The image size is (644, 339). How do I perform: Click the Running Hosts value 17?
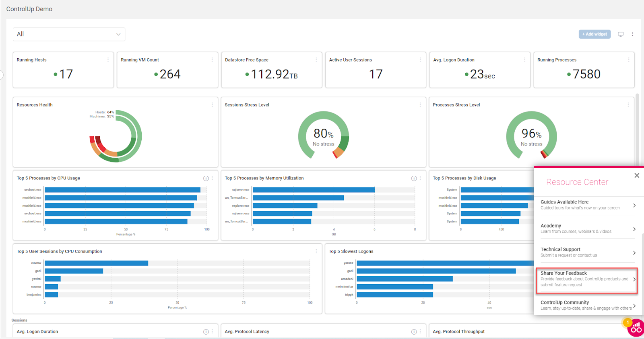tap(66, 74)
